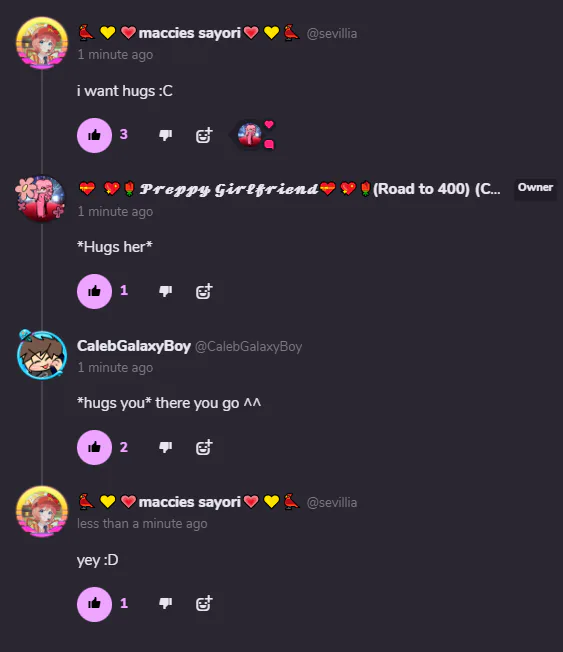Screen dimensions: 563x652
Task: Like the "i want hugs :C" comment
Action: pyautogui.click(x=94, y=135)
